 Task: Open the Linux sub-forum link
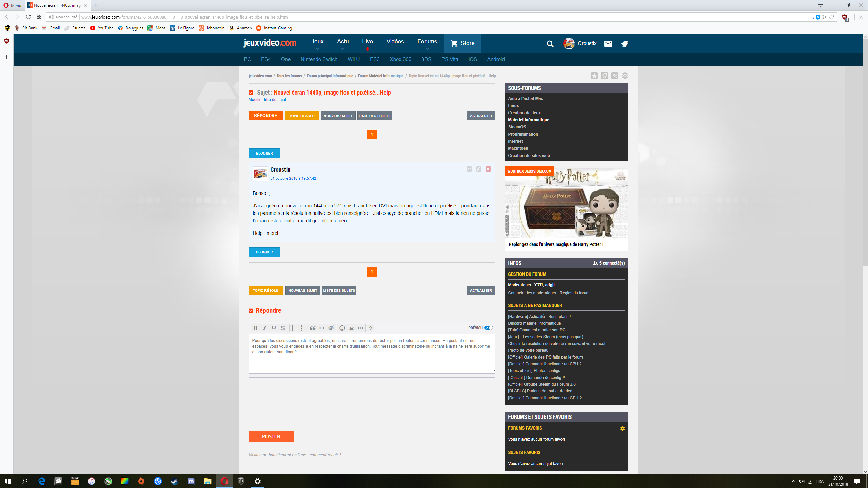[x=513, y=106]
